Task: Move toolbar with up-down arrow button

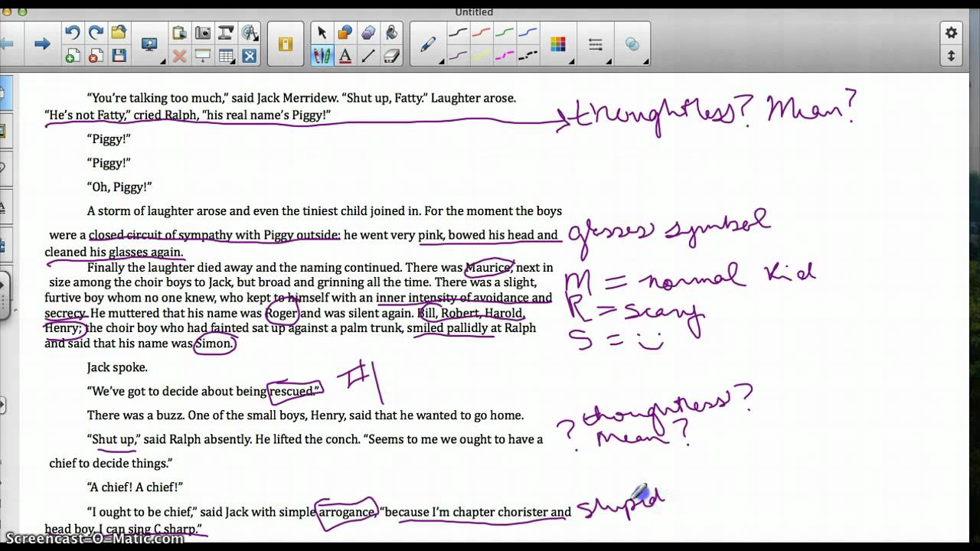Action: 951,56
